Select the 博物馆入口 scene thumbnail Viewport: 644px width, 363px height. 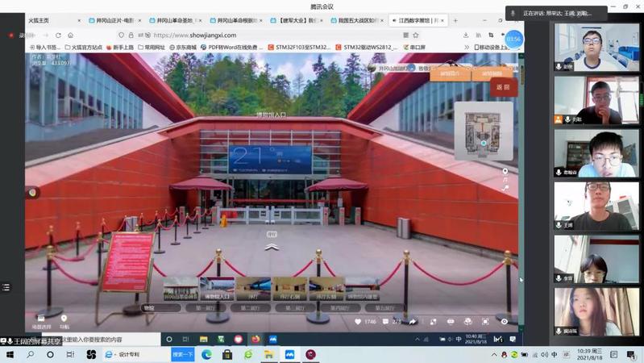(217, 289)
